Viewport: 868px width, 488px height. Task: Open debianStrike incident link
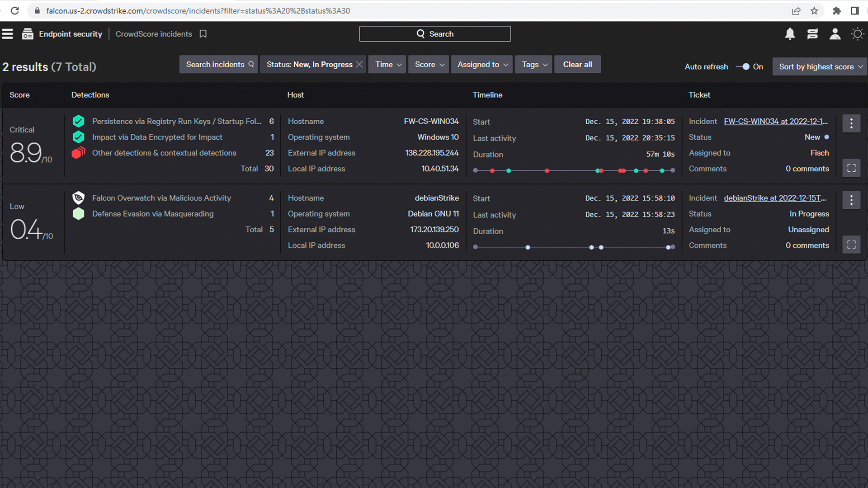coord(775,198)
